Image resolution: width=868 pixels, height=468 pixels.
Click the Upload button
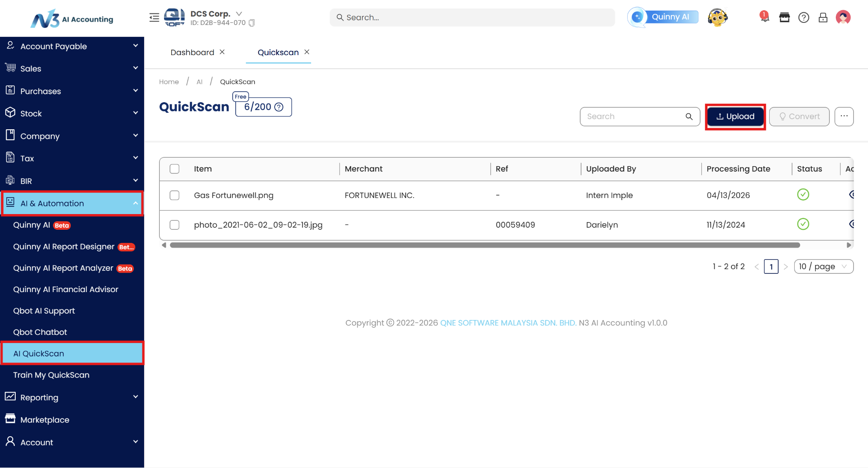(x=735, y=117)
